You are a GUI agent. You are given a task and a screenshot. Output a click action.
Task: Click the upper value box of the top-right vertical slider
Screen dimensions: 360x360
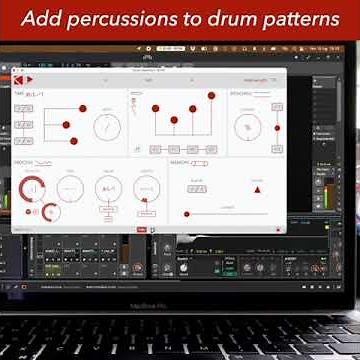pos(277,107)
